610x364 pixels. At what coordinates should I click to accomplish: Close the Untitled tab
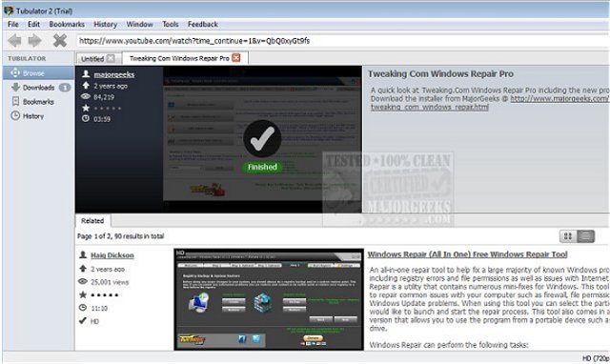(111, 58)
